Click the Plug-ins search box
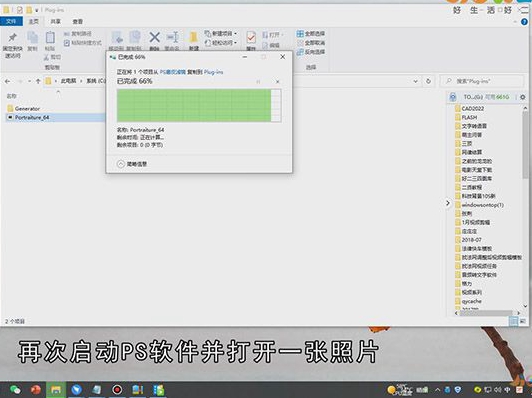532x398 pixels. coord(481,81)
